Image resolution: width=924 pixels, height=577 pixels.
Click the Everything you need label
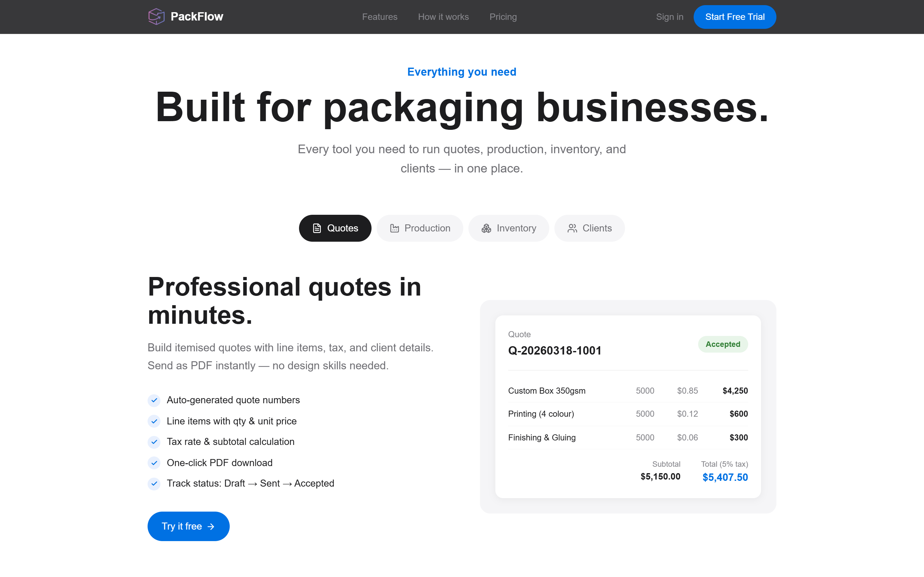(x=462, y=72)
